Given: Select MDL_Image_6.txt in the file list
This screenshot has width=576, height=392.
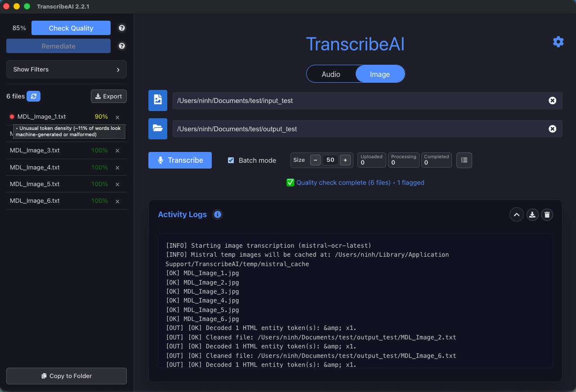Looking at the screenshot, I should (35, 201).
